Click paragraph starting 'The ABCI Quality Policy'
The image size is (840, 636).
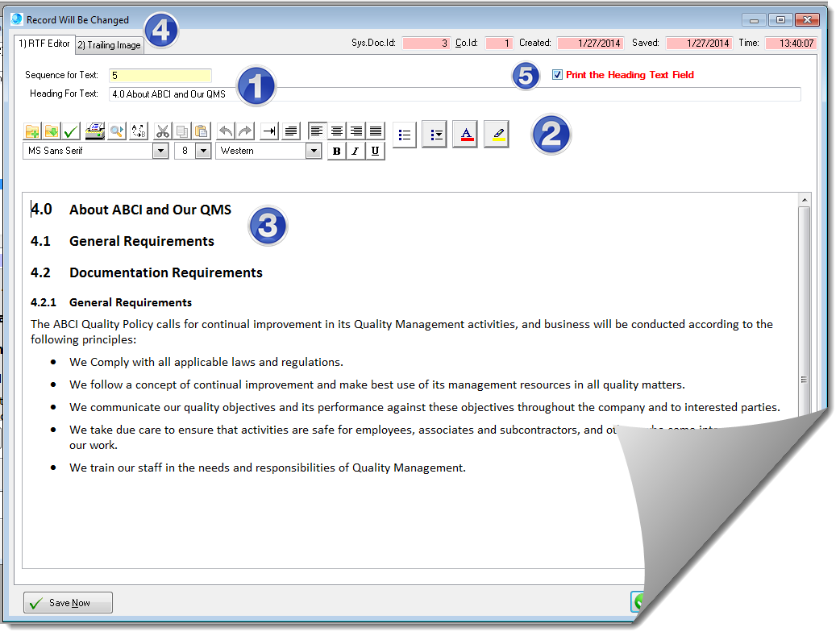(401, 332)
